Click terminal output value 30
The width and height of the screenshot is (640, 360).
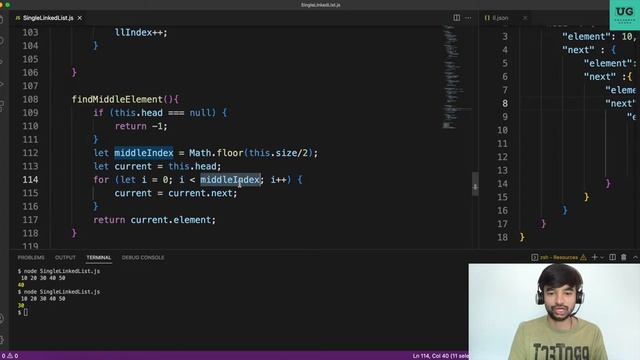click(21, 306)
